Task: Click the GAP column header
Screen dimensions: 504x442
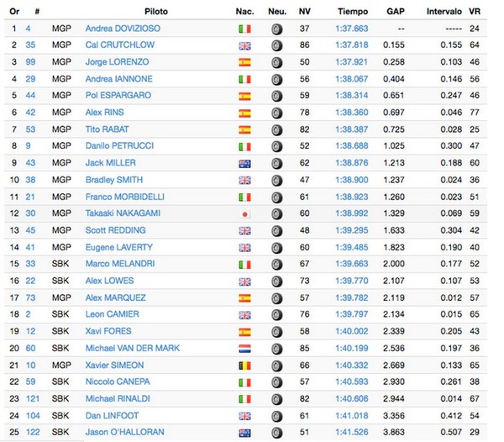Action: point(396,12)
